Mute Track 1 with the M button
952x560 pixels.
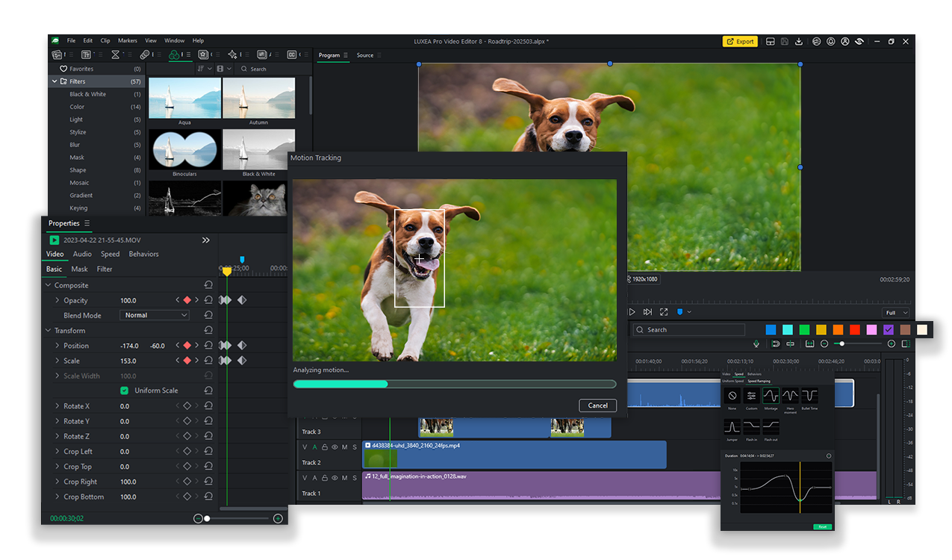(x=344, y=478)
